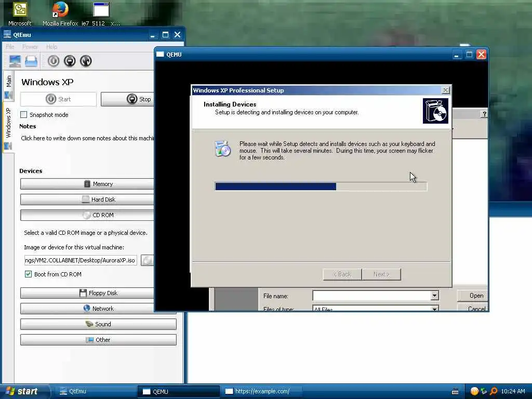
Task: Click the Back button in Setup dialog
Action: tap(342, 274)
